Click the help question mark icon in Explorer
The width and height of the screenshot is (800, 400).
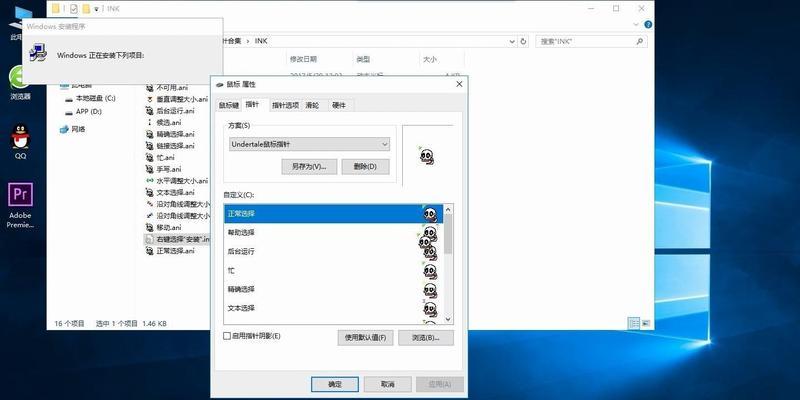pyautogui.click(x=648, y=24)
